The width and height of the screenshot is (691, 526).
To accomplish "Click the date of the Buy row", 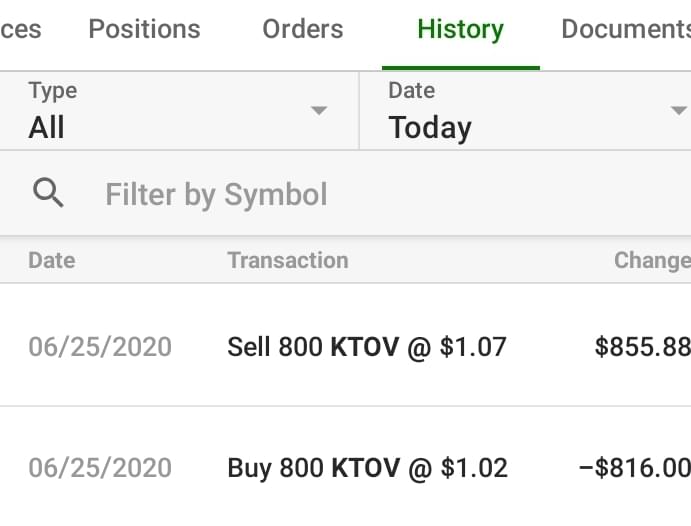I will (100, 467).
